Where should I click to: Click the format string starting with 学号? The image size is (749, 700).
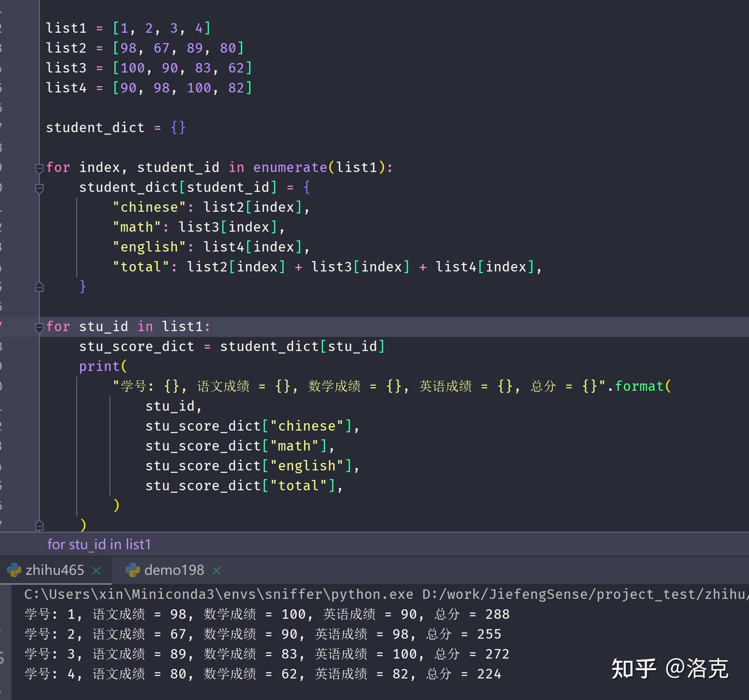tap(359, 386)
